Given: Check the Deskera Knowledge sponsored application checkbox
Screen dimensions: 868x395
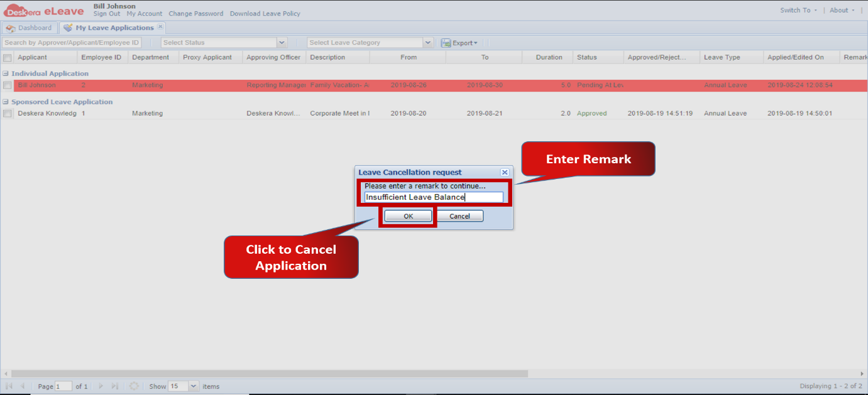Looking at the screenshot, I should [x=9, y=113].
